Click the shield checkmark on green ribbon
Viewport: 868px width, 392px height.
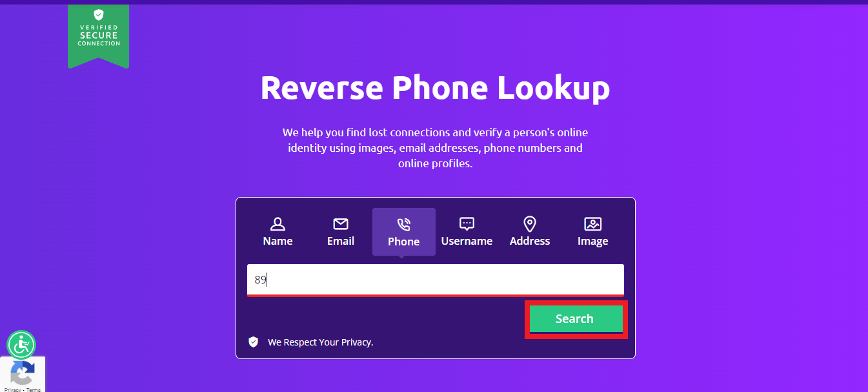(98, 14)
